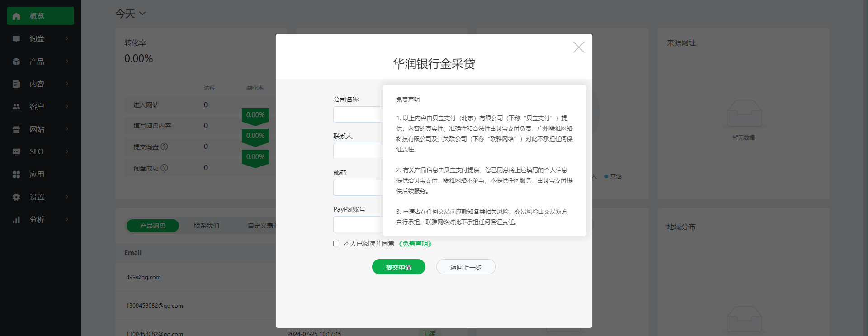This screenshot has height=336, width=868.
Task: Open the 今天 date range dropdown
Action: pos(130,14)
